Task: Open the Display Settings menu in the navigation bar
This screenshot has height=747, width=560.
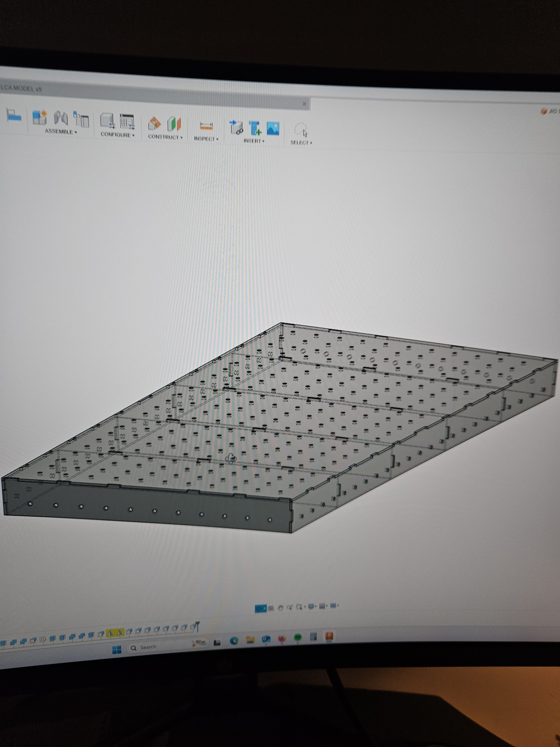Action: [311, 606]
